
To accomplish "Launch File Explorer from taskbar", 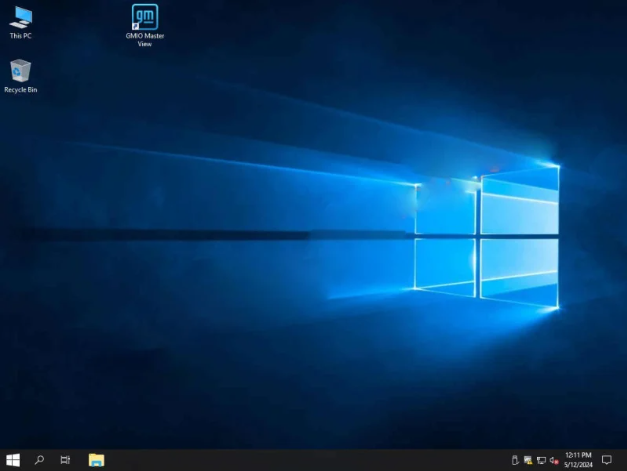I will tap(96, 460).
